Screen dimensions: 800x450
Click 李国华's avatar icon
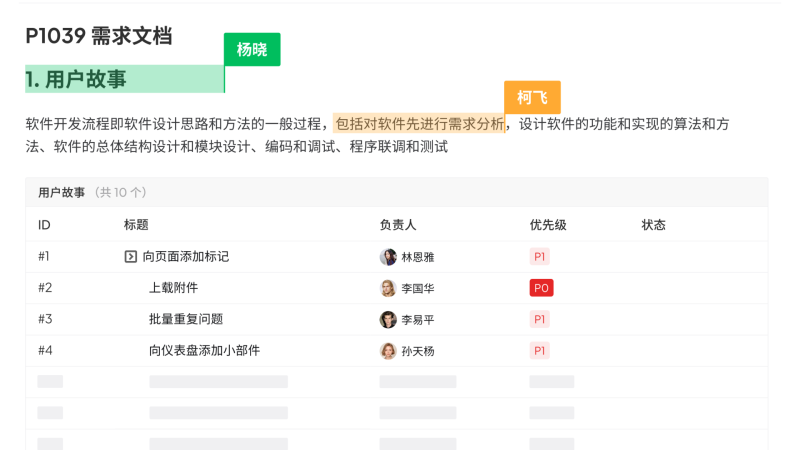click(x=388, y=288)
